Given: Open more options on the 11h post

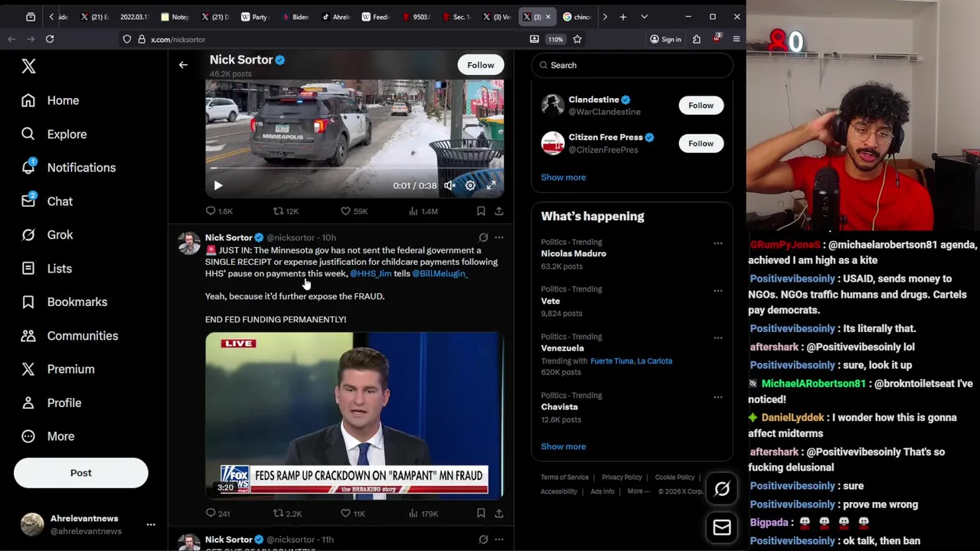Looking at the screenshot, I should point(498,540).
